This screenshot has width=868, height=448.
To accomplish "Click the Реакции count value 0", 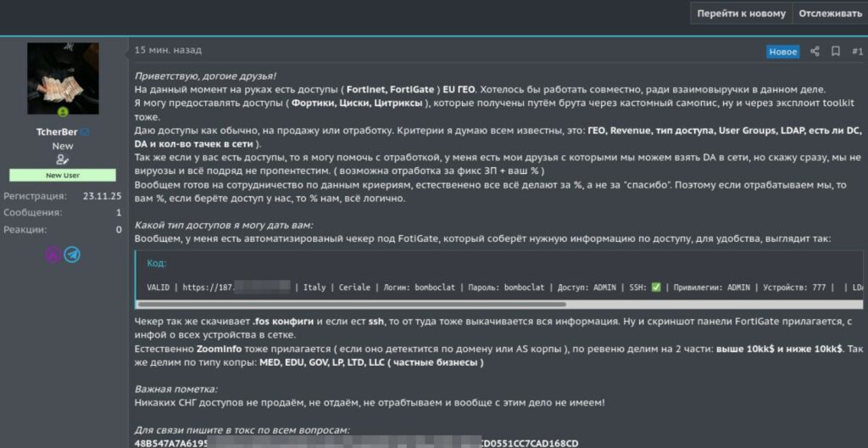I will pos(118,229).
